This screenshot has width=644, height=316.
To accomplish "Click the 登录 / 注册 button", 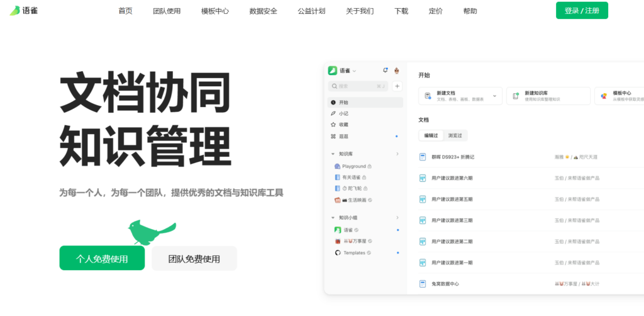I will [x=582, y=10].
